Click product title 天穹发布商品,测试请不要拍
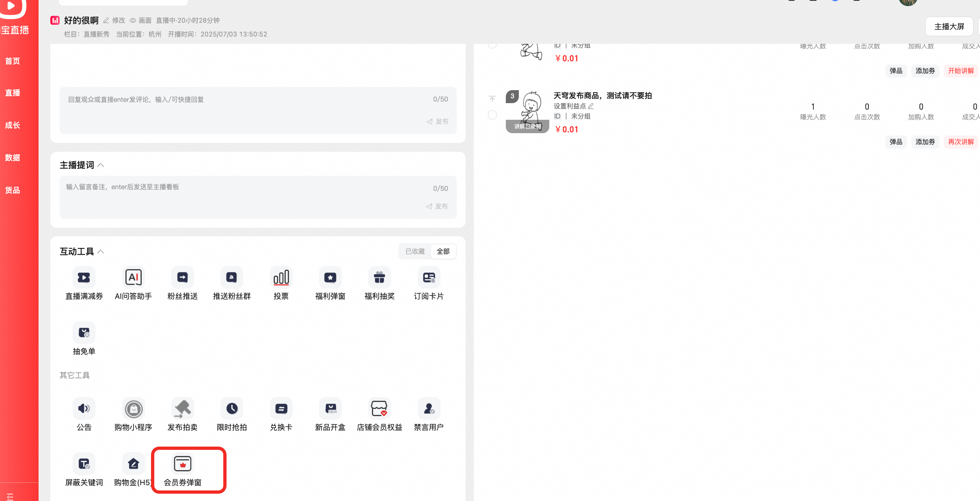Viewport: 980px width, 501px height. click(602, 95)
